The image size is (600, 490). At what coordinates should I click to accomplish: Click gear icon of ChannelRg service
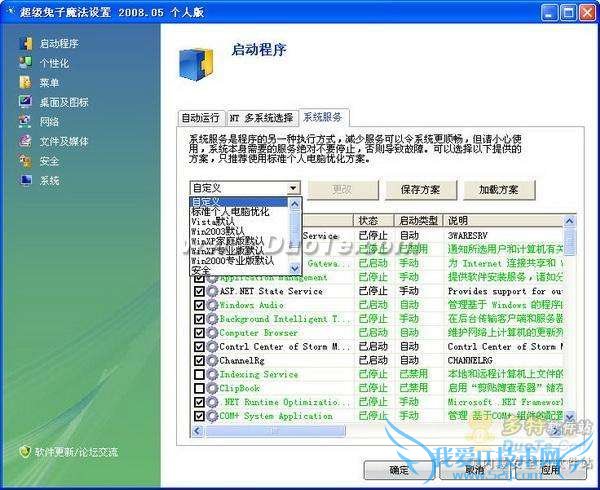tap(212, 360)
